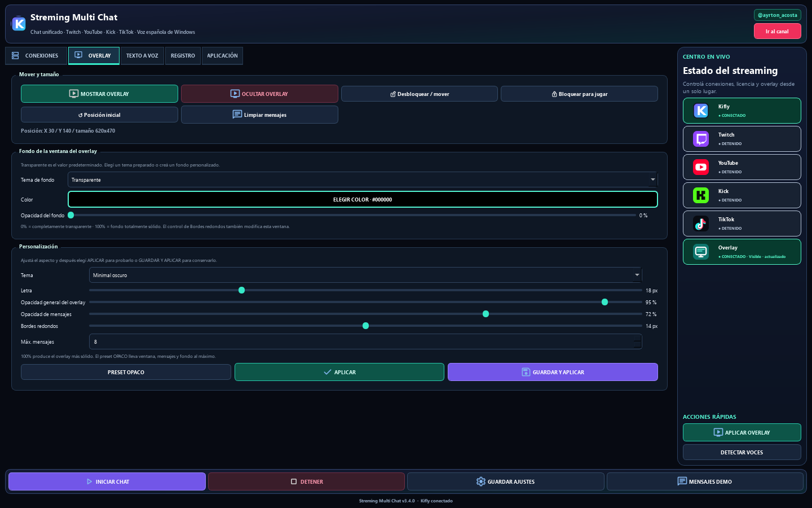
Task: Click the checkmark icon on Aplicar
Action: pyautogui.click(x=328, y=372)
